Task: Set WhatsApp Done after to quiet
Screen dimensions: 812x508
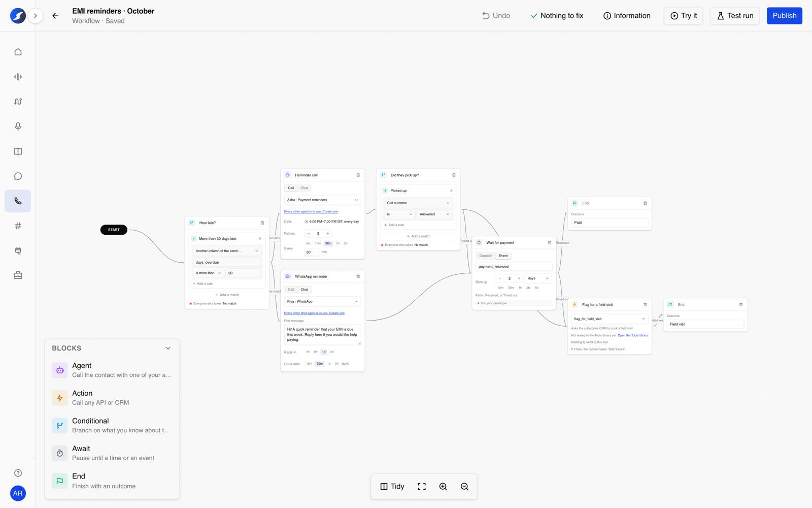Action: coord(345,364)
